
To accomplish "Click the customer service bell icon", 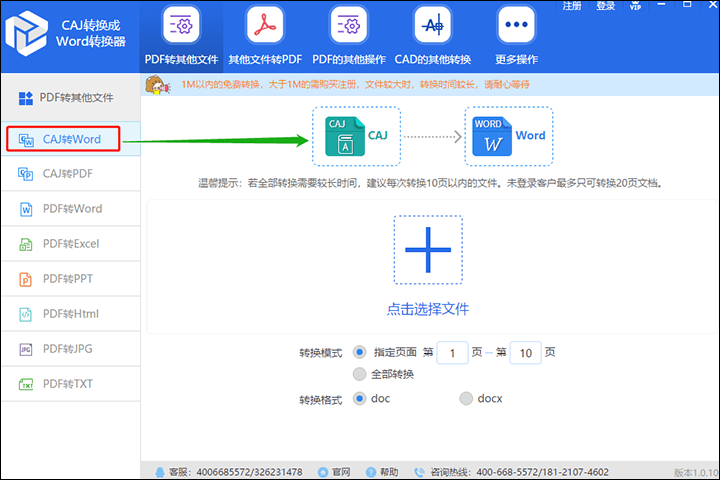I will tap(159, 472).
